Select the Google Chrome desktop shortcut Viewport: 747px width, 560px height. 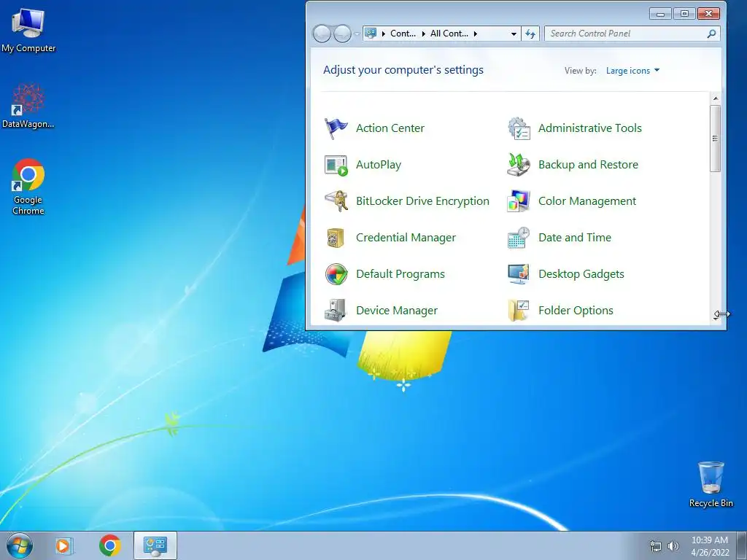[x=28, y=187]
